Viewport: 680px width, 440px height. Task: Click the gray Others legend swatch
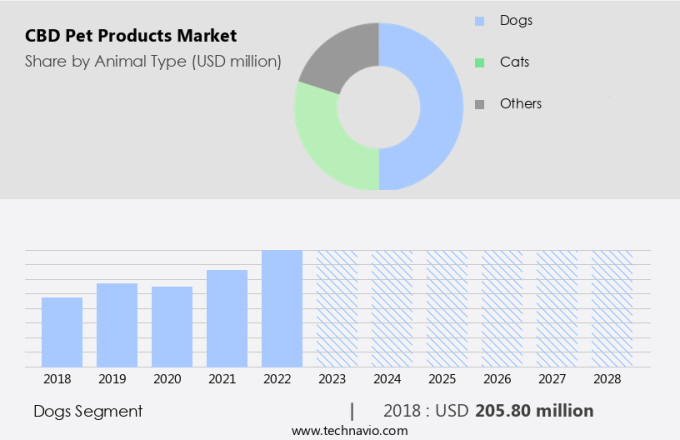click(479, 104)
